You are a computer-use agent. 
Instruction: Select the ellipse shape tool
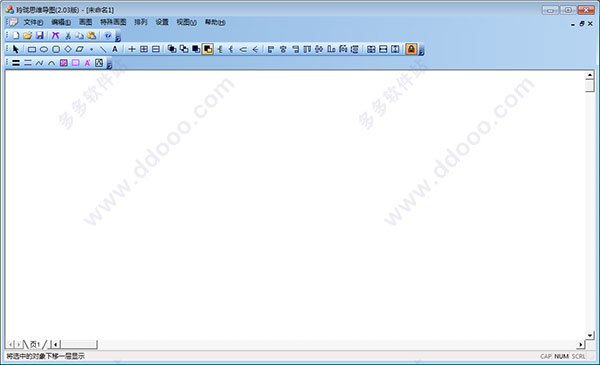pyautogui.click(x=44, y=49)
